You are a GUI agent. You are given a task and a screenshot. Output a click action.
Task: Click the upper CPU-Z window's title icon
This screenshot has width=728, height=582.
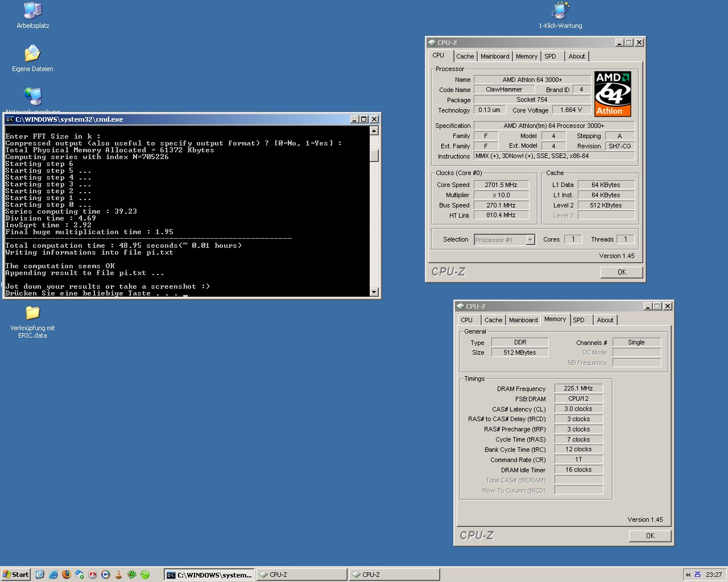(432, 43)
